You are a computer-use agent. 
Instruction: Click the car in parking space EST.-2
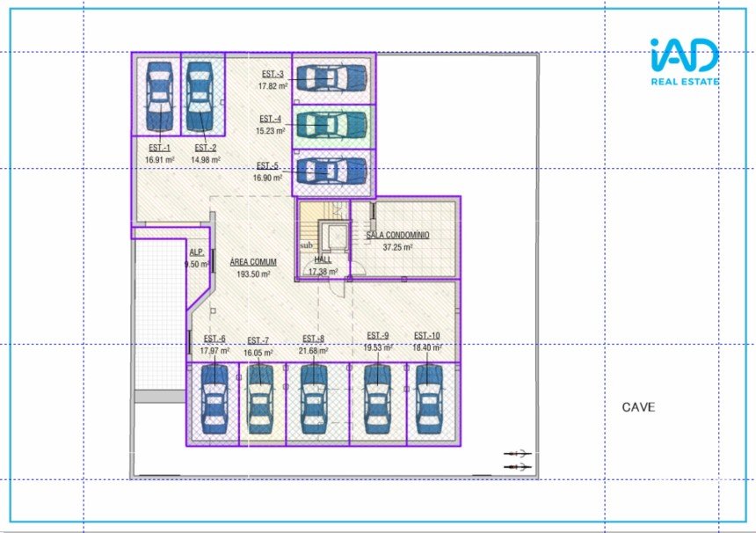point(200,96)
